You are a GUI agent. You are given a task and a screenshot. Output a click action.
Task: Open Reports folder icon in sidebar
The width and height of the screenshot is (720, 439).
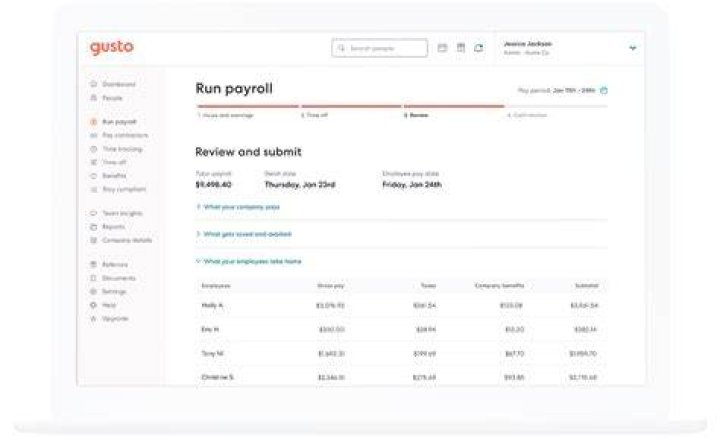pyautogui.click(x=94, y=227)
